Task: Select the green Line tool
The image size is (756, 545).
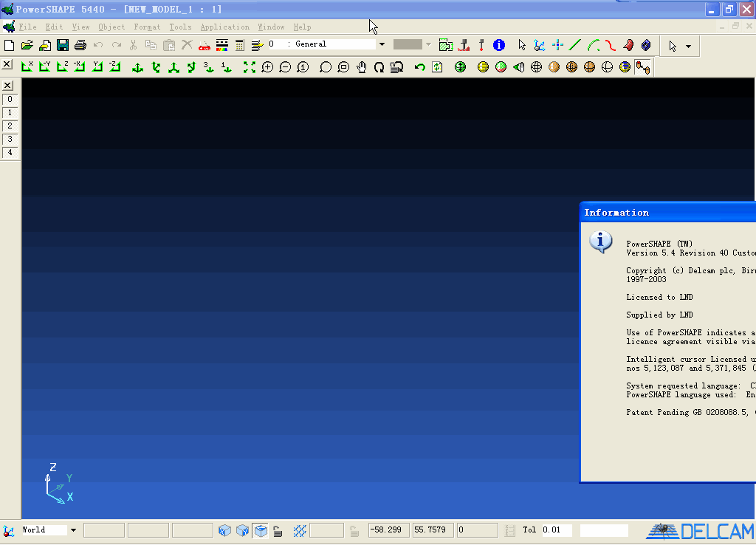Action: 575,45
